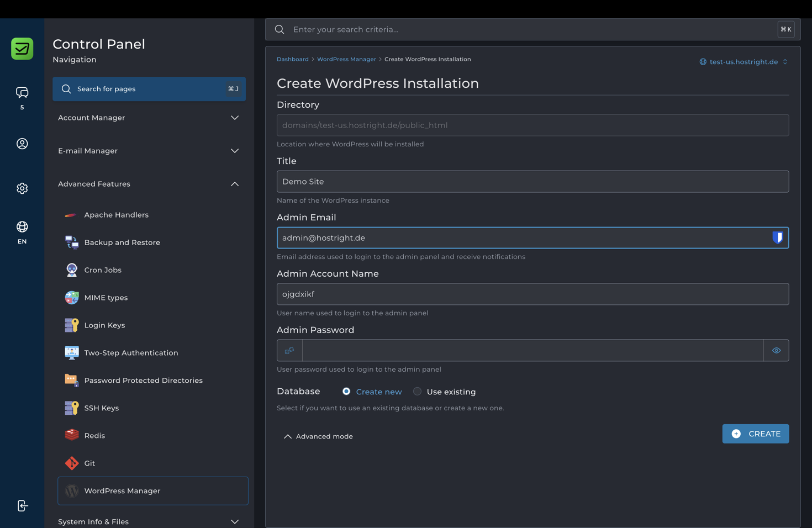Click the Two-Step Authentication icon
Viewport: 812px width, 528px height.
(71, 353)
